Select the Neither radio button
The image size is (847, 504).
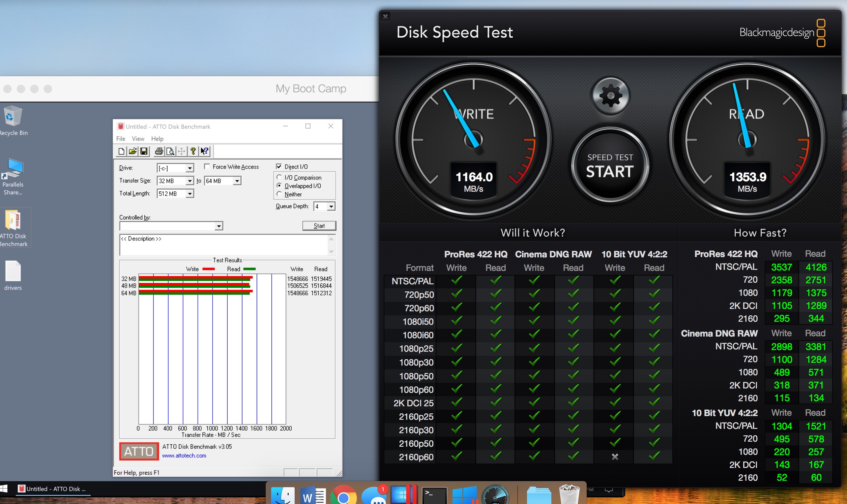pyautogui.click(x=279, y=194)
